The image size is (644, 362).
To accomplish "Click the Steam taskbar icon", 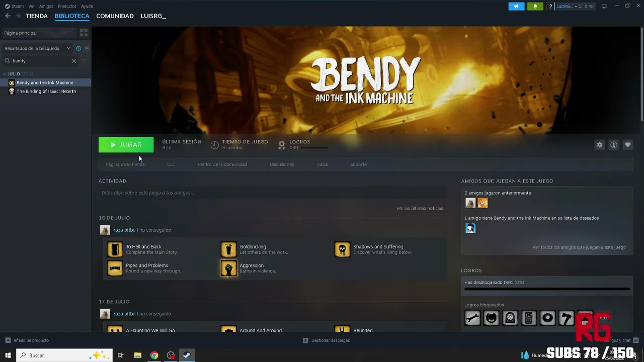I will pos(186,355).
